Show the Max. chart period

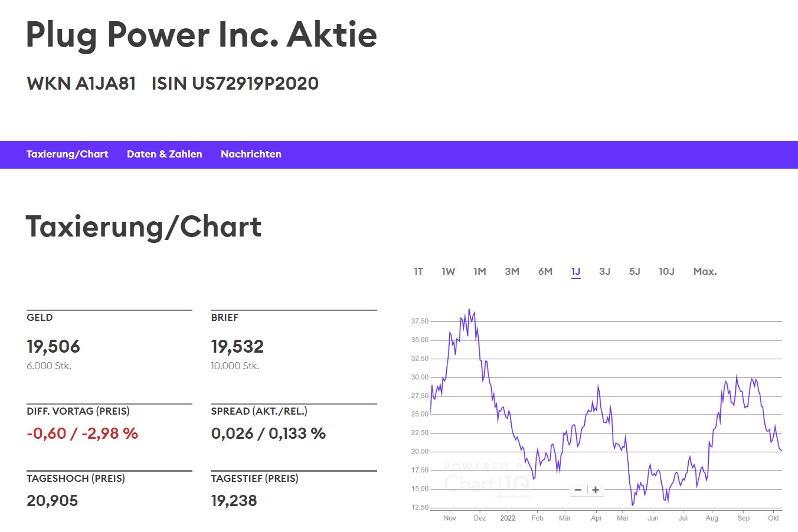(705, 271)
